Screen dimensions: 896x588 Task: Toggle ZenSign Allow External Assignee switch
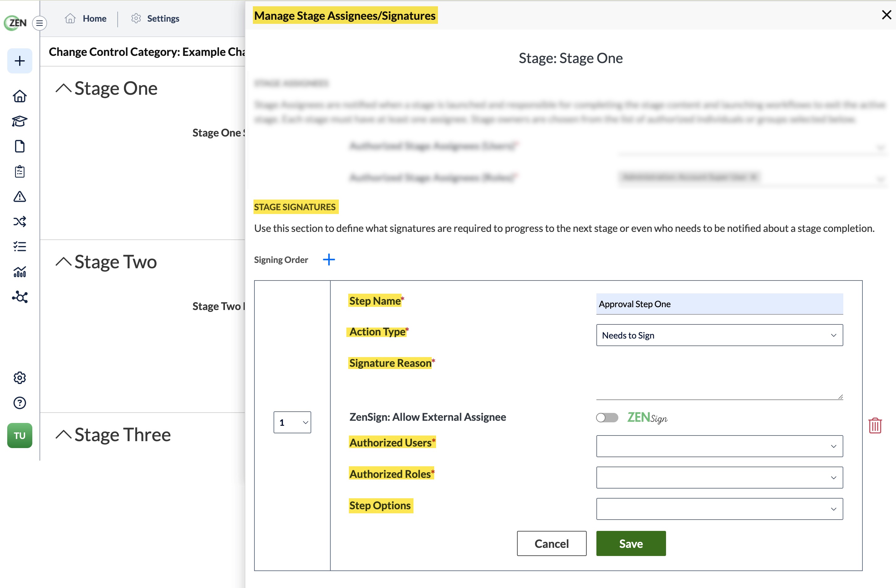pos(607,418)
